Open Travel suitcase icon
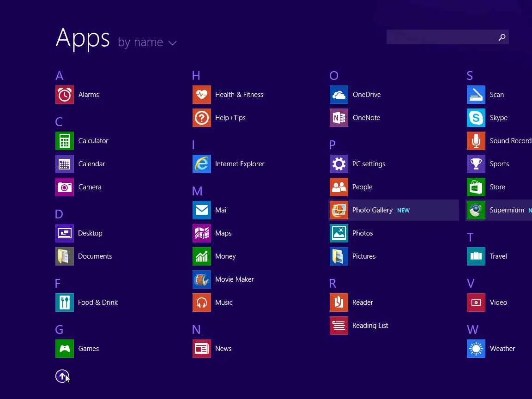Image resolution: width=532 pixels, height=399 pixels. tap(476, 256)
